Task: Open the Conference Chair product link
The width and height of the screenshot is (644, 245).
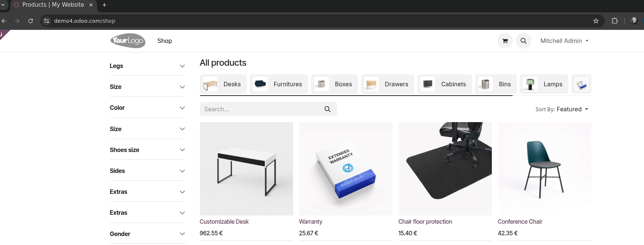Action: point(520,221)
